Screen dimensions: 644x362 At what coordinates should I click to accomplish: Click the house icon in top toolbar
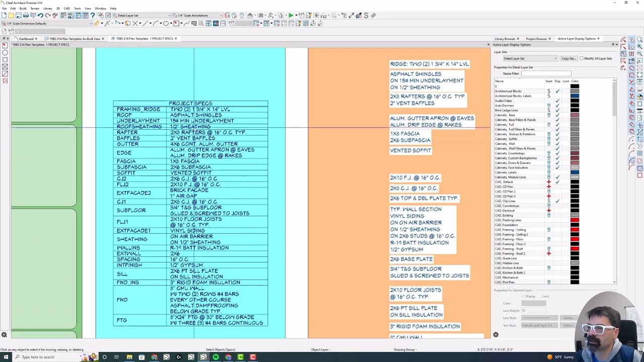(x=250, y=16)
